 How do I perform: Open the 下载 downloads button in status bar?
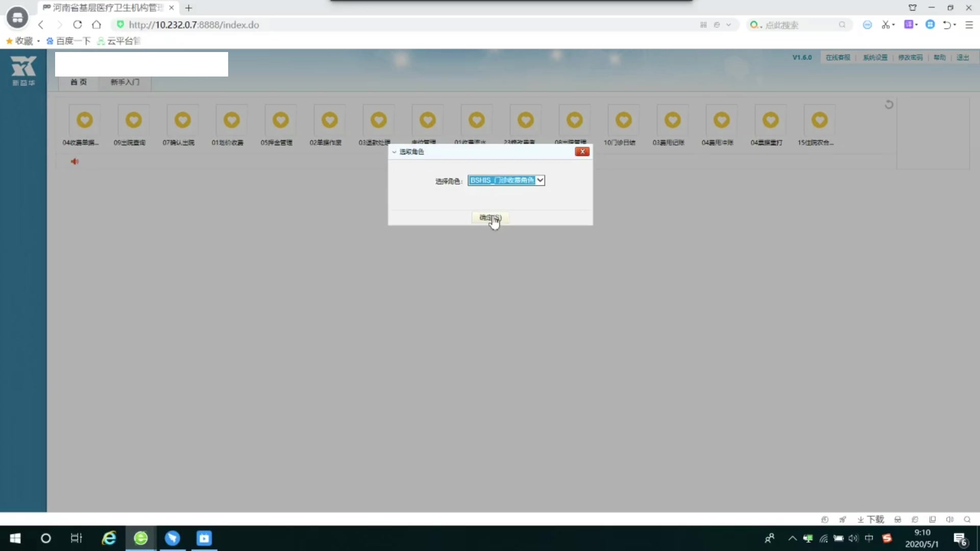coord(871,519)
